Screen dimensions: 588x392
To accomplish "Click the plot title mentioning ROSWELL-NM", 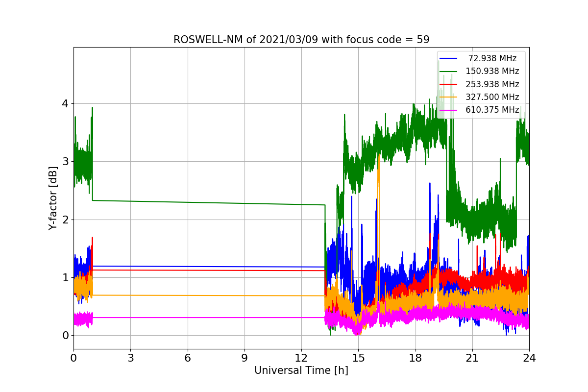I will coord(301,40).
